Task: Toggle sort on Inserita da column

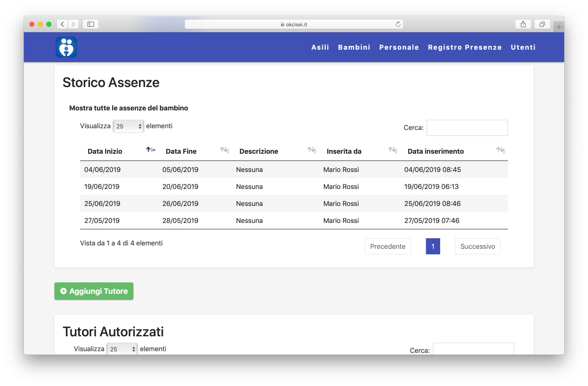Action: 393,150
